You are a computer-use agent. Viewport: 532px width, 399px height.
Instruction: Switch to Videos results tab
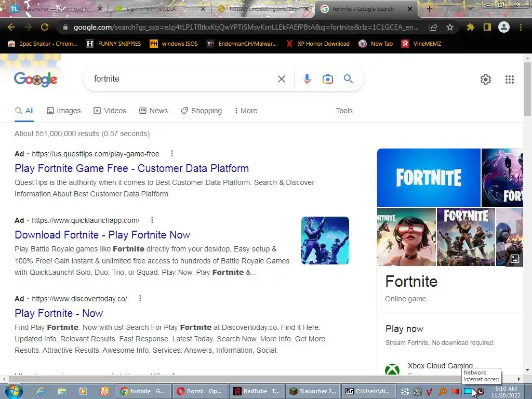point(110,111)
